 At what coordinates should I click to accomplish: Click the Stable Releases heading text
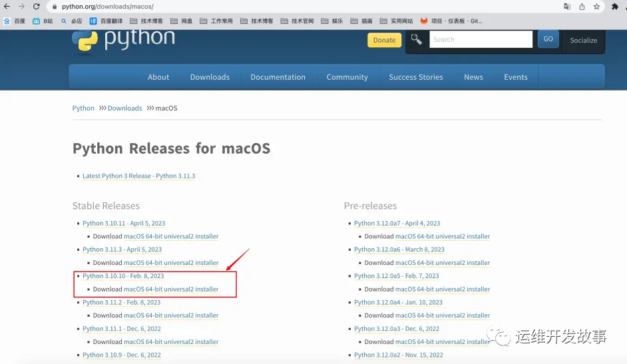pos(106,206)
